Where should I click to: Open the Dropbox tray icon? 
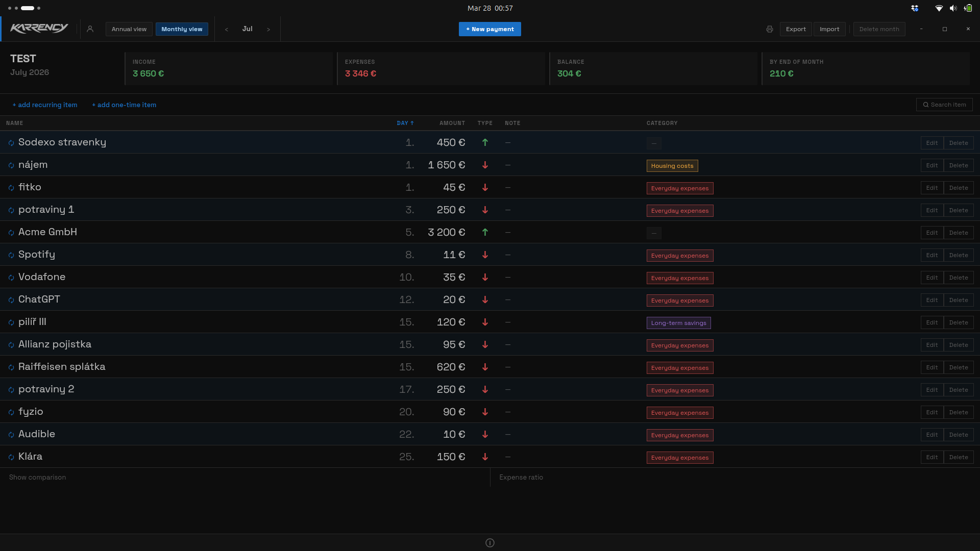tap(915, 8)
